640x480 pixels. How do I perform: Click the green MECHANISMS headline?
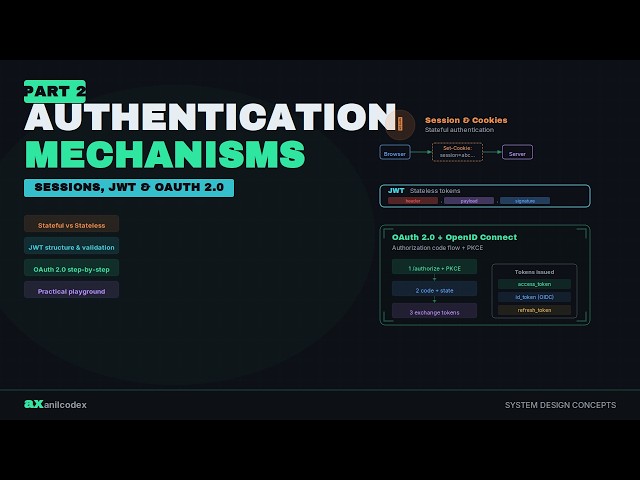click(165, 154)
